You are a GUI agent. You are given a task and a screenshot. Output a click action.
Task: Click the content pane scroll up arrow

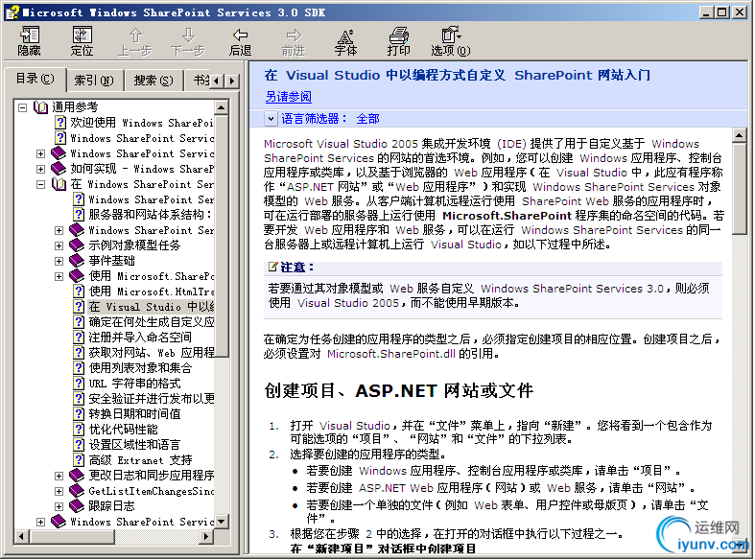[x=739, y=135]
